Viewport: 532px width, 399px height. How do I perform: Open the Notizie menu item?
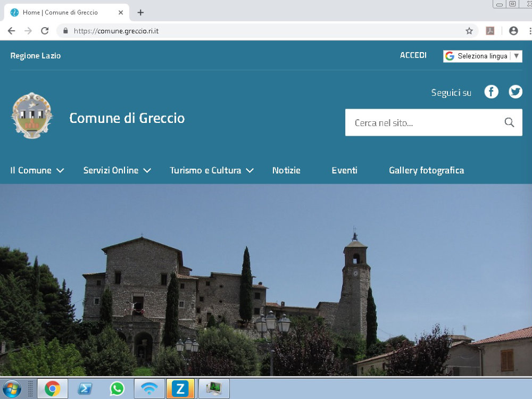(286, 170)
